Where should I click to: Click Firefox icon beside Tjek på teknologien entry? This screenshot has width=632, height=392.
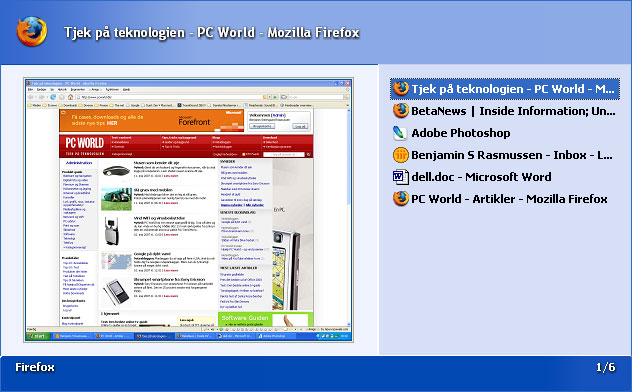point(401,89)
